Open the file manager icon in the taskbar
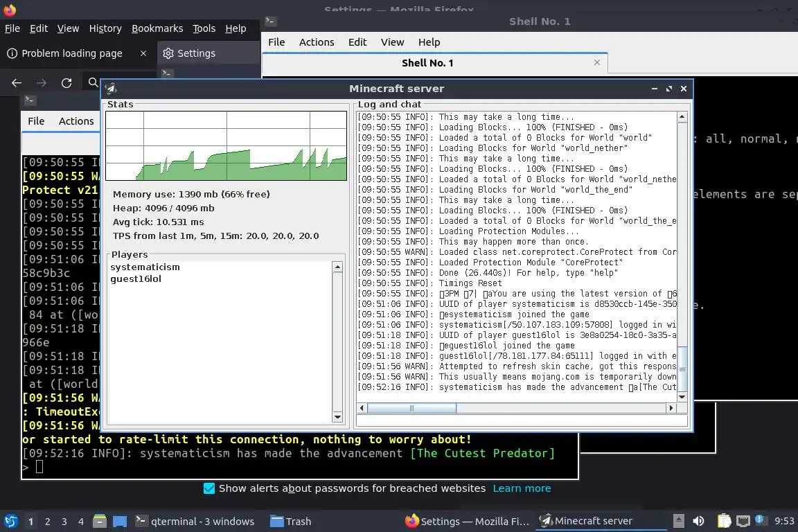The height and width of the screenshot is (532, 798). pyautogui.click(x=100, y=522)
